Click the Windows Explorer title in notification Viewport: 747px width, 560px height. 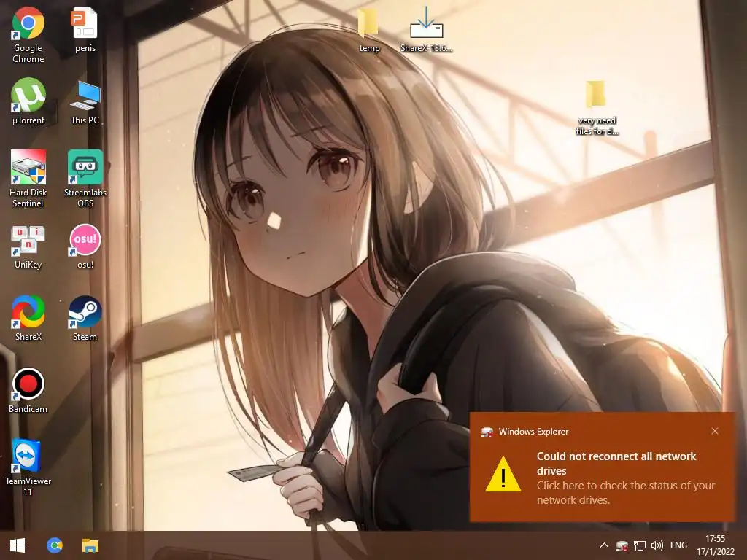point(533,432)
